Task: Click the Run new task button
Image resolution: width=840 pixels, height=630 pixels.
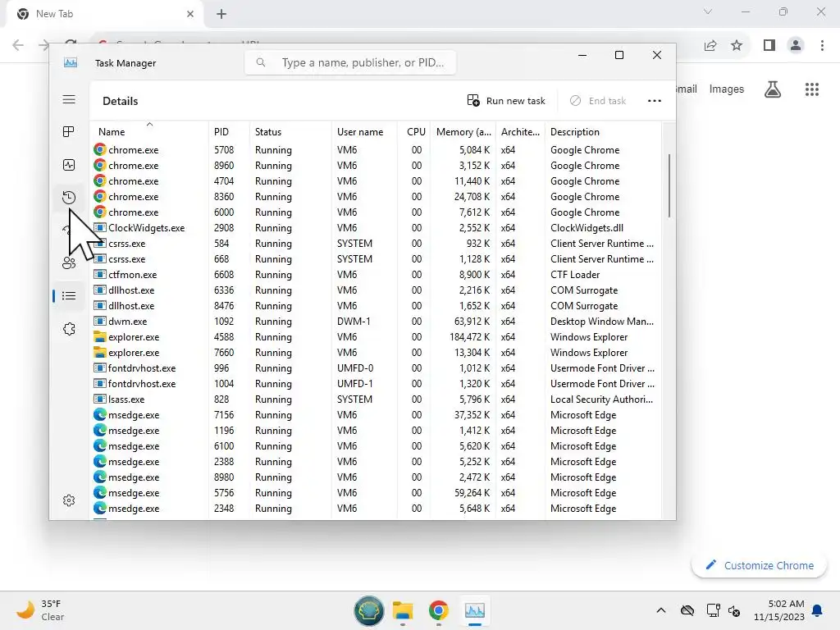Action: (505, 101)
